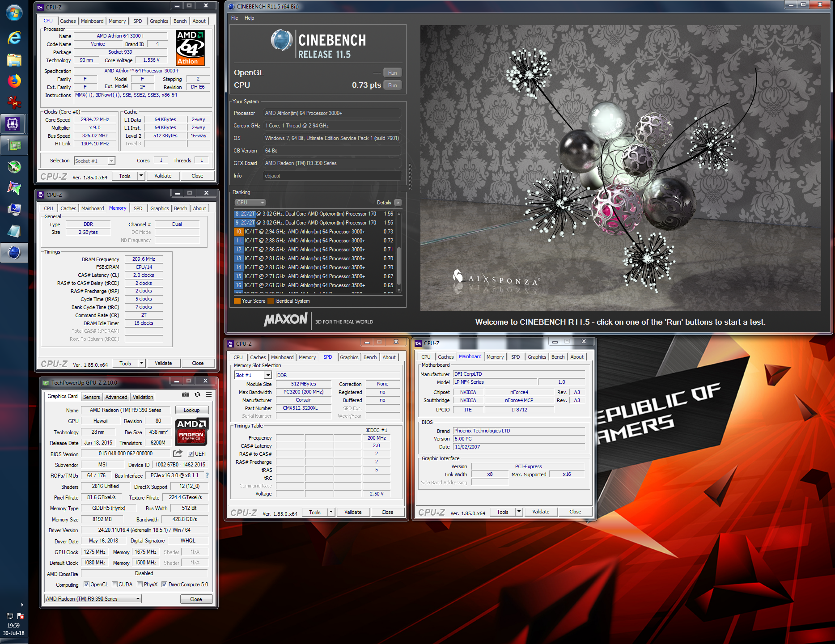Open the Windows Start orb
Image resolution: width=835 pixels, height=644 pixels.
[x=14, y=13]
